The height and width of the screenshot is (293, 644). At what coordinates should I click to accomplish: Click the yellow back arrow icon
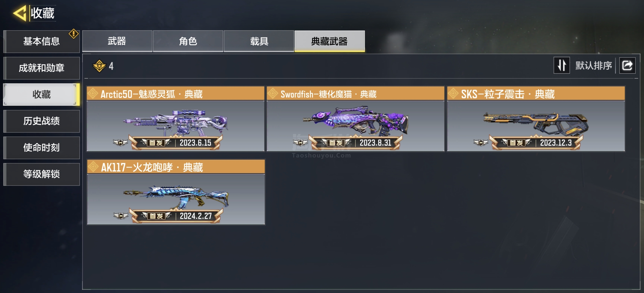point(19,13)
